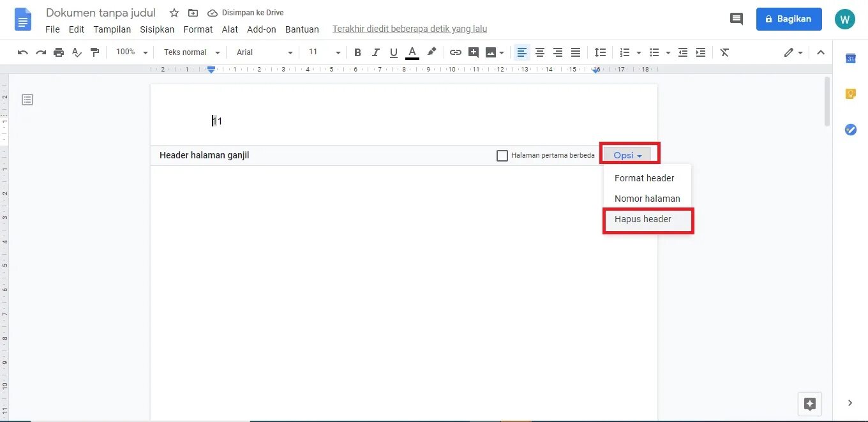This screenshot has width=868, height=422.
Task: Open Google Calendar side panel
Action: click(851, 59)
